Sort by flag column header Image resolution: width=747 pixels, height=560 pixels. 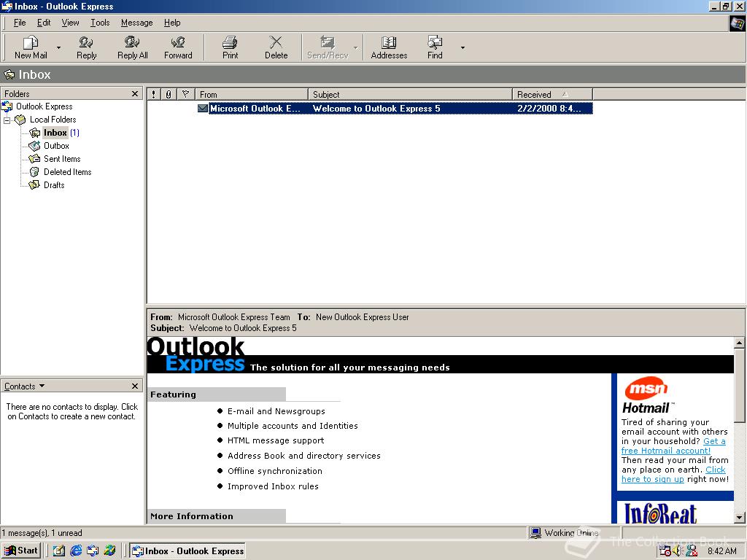click(186, 94)
